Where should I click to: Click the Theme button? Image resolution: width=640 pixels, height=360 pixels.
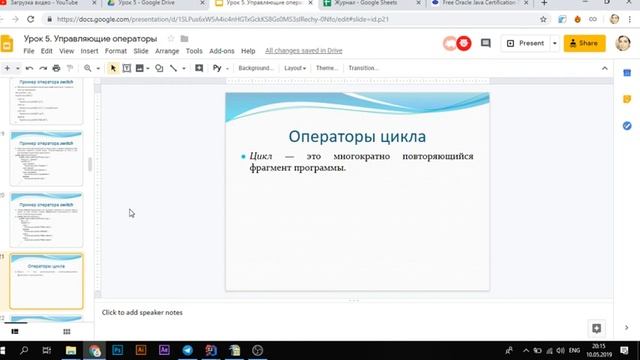click(327, 68)
